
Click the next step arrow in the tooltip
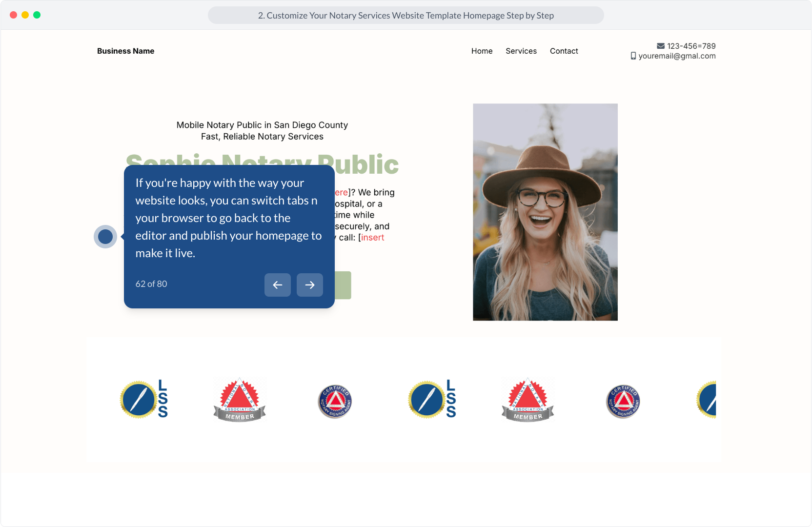pyautogui.click(x=310, y=285)
